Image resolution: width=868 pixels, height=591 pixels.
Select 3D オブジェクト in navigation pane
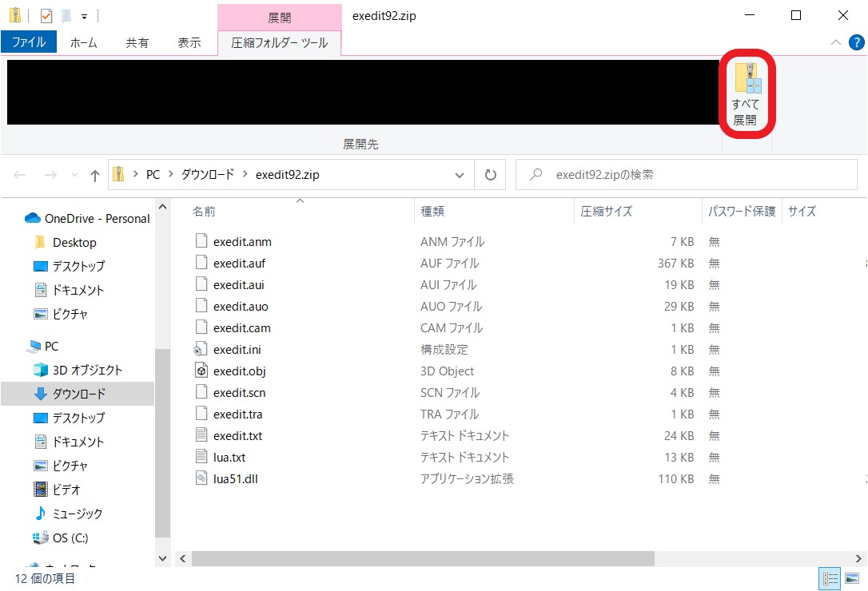point(78,371)
